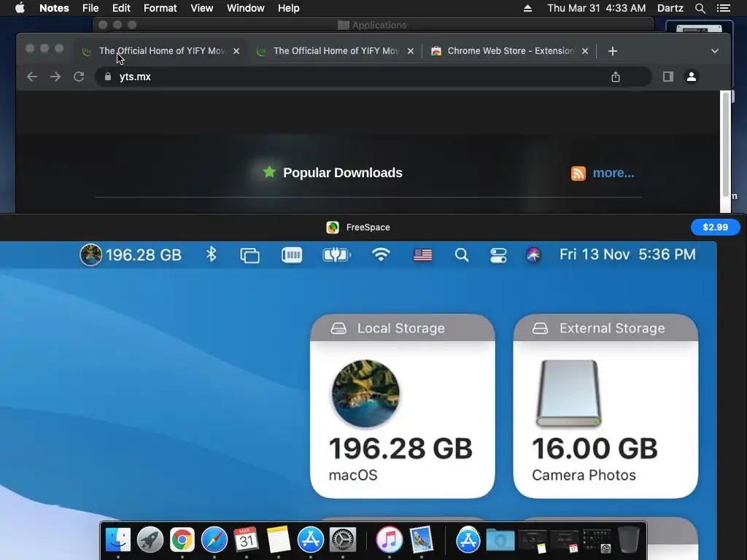Go back in Chrome
This screenshot has height=560, width=747.
pyautogui.click(x=32, y=77)
